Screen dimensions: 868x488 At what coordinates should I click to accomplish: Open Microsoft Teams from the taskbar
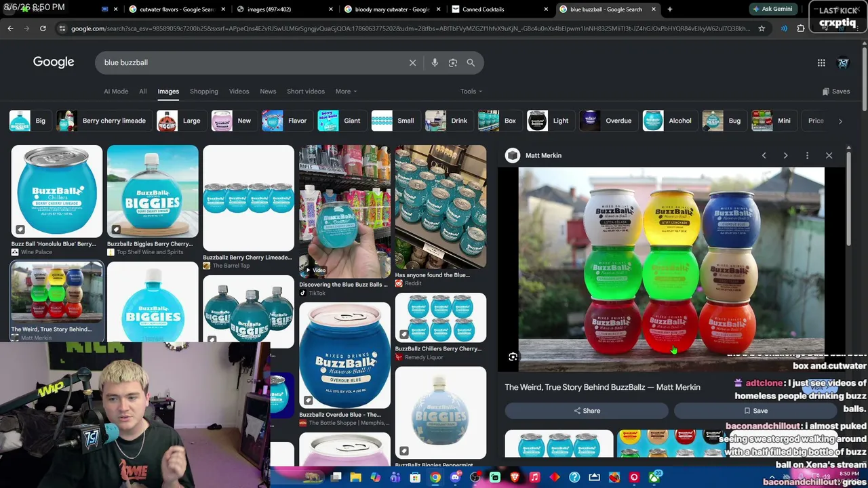(395, 478)
